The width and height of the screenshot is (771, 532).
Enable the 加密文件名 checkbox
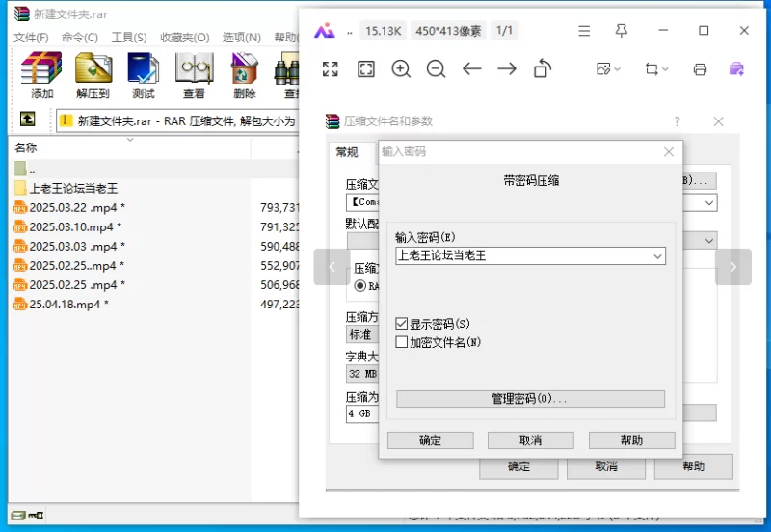pyautogui.click(x=402, y=342)
